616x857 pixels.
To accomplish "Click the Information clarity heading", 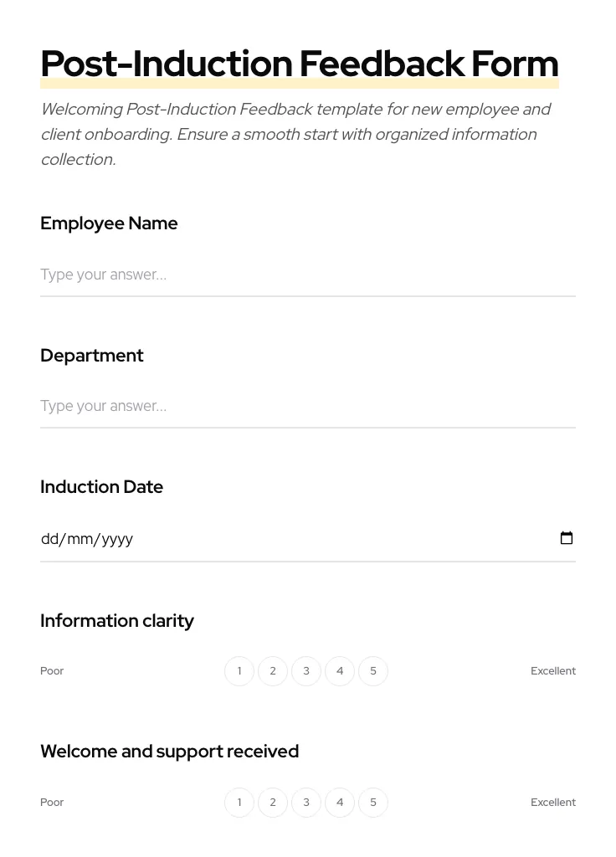I will (117, 621).
